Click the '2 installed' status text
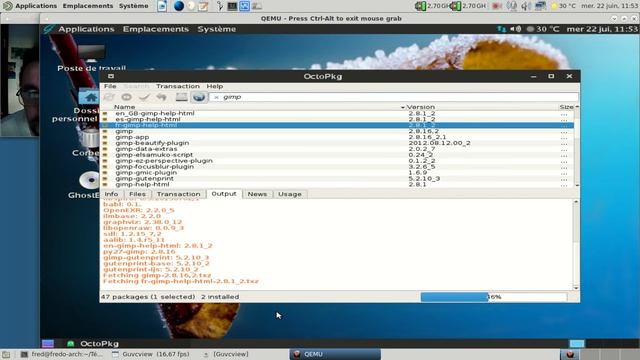Screen dimensions: 640x360 pos(220,297)
